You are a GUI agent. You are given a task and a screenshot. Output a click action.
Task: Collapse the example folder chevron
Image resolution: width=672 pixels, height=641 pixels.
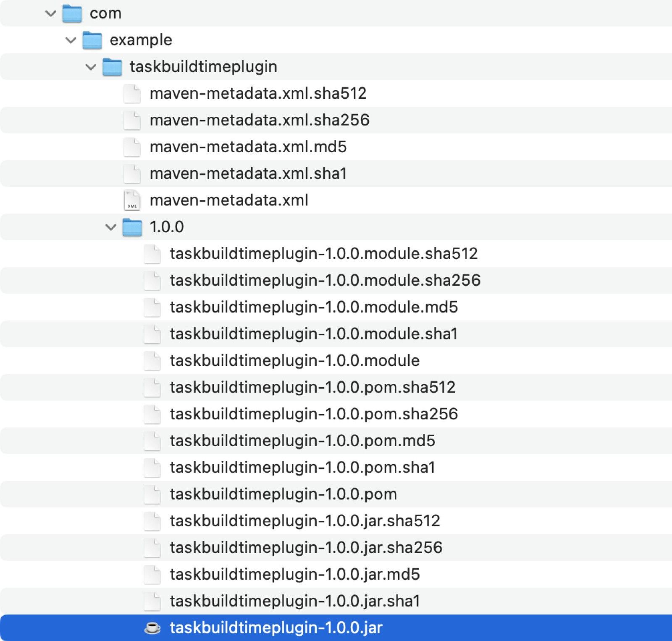click(x=71, y=40)
